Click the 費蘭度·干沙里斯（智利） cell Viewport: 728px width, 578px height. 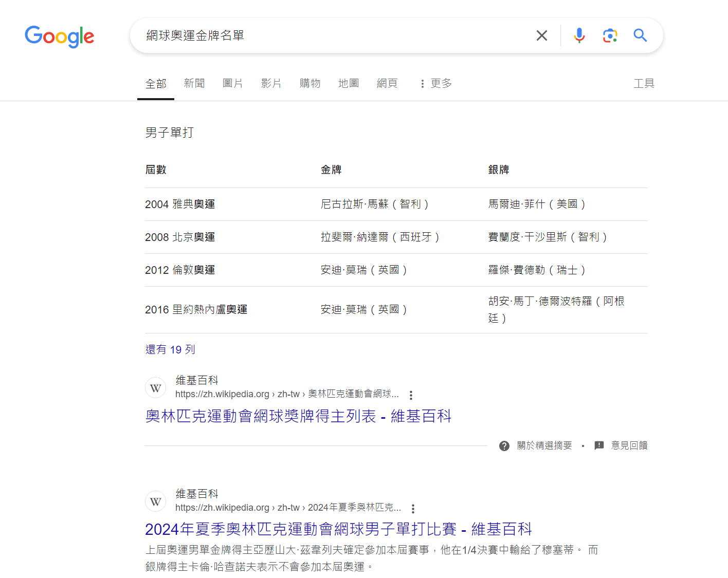point(548,237)
